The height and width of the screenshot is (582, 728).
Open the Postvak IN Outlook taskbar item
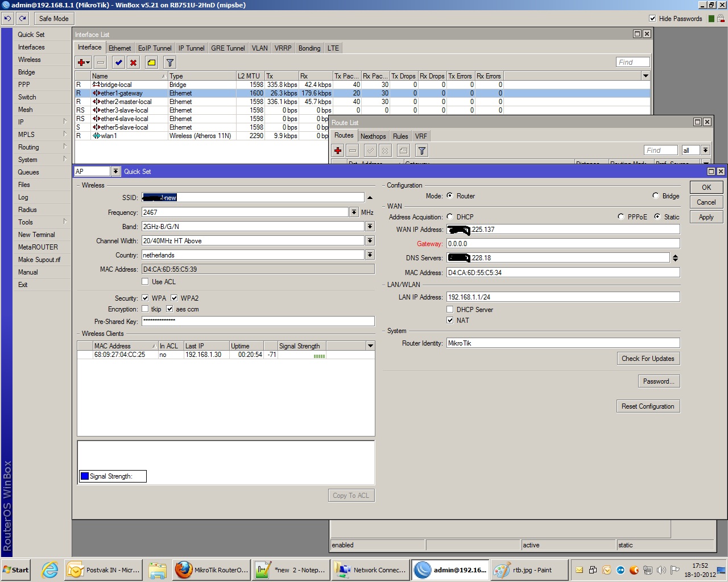point(104,570)
